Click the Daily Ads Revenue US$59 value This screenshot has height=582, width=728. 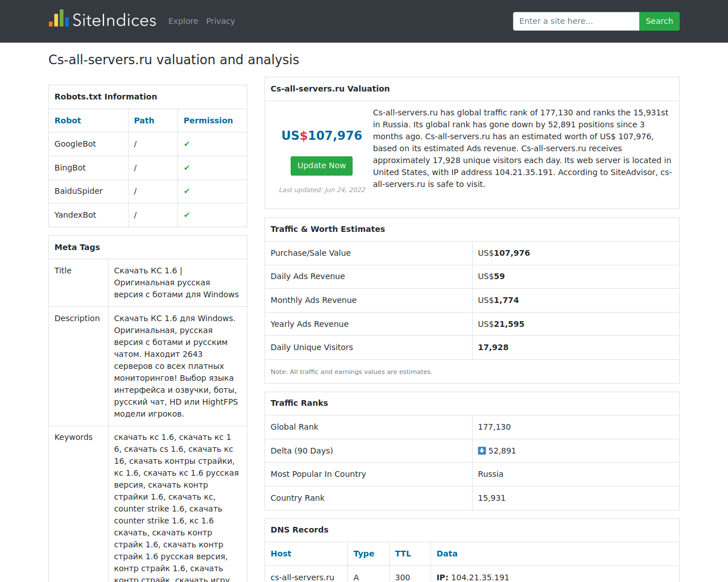click(491, 276)
